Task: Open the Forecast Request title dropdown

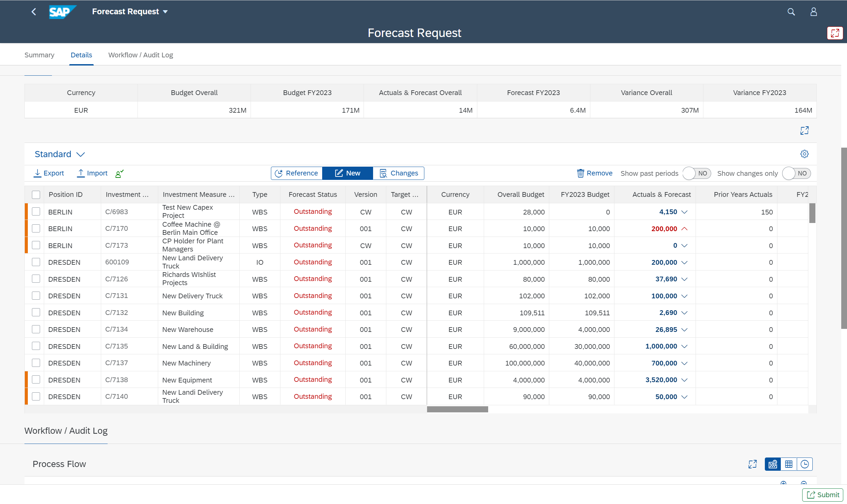Action: click(166, 11)
